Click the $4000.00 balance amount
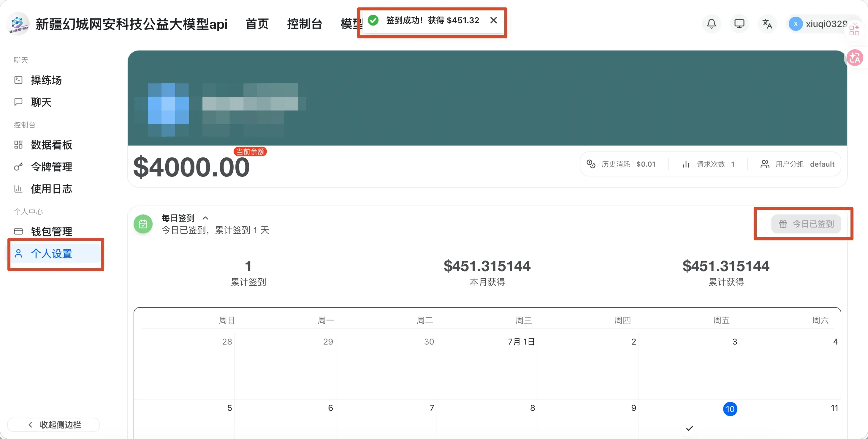This screenshot has width=868, height=439. point(191,167)
